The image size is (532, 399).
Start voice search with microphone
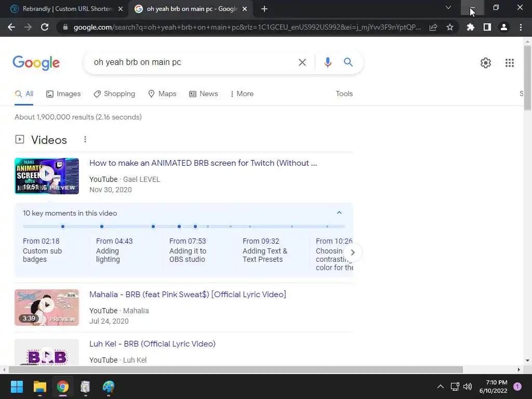pos(327,62)
